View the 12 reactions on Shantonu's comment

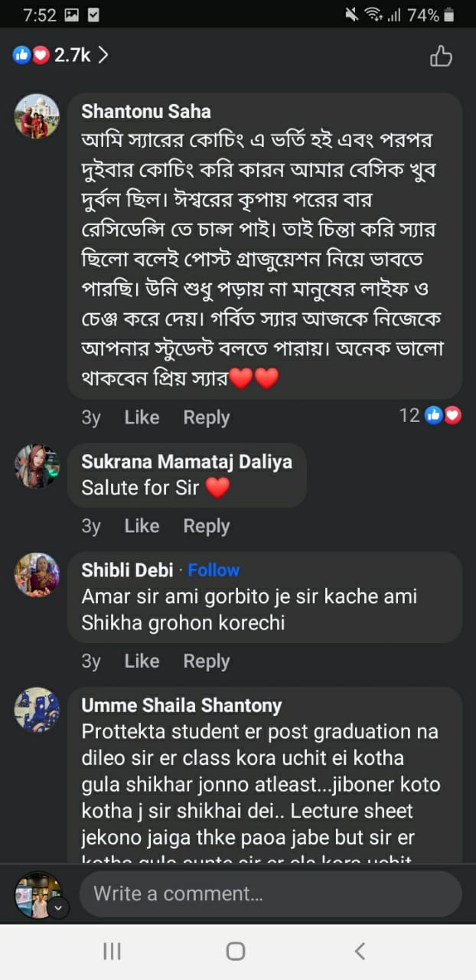tap(430, 416)
